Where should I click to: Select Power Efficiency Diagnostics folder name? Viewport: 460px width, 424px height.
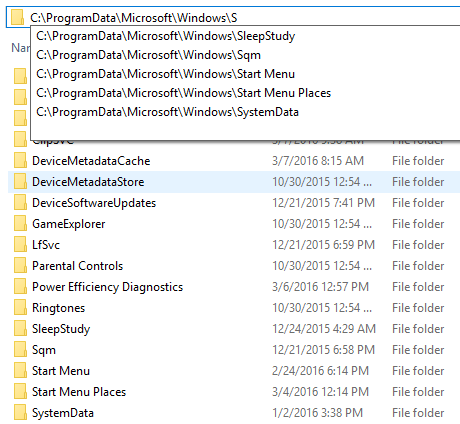point(107,287)
